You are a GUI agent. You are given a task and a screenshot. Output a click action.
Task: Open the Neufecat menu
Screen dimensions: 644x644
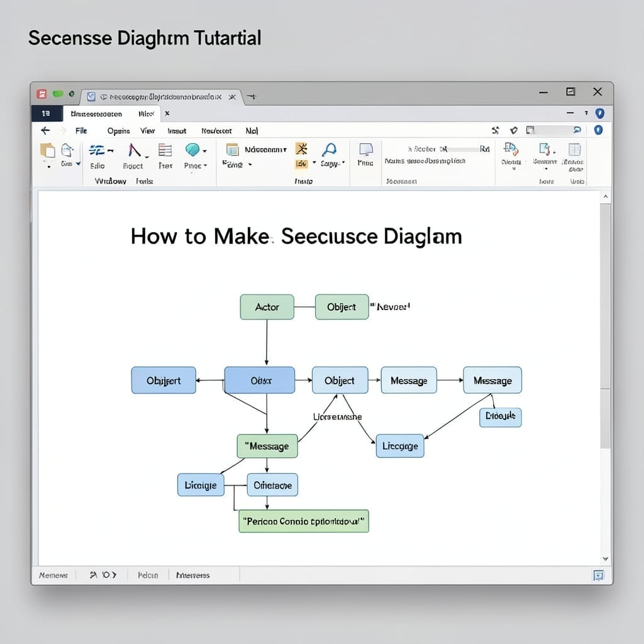point(216,131)
